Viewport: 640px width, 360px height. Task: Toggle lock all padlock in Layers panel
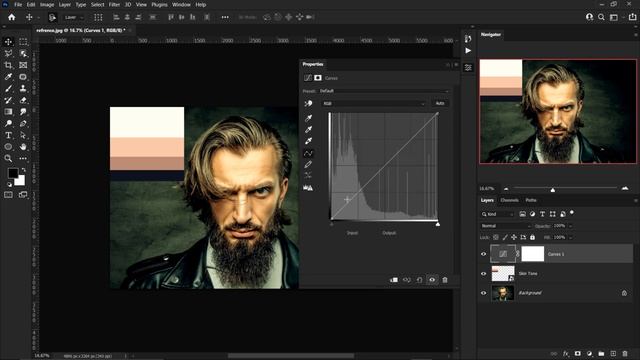533,237
